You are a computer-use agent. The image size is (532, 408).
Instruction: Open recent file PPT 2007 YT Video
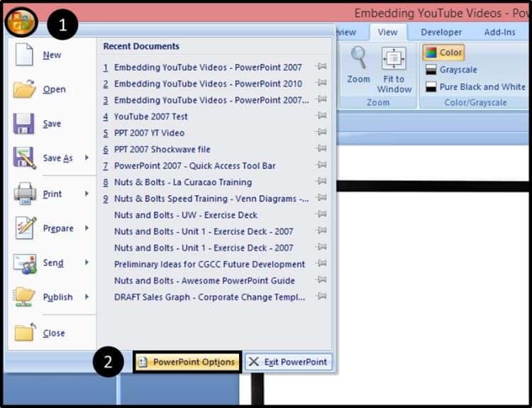(x=149, y=133)
